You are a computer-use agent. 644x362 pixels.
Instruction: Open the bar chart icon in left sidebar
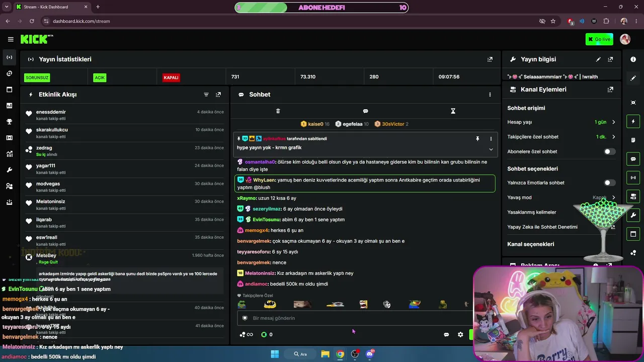(x=9, y=106)
